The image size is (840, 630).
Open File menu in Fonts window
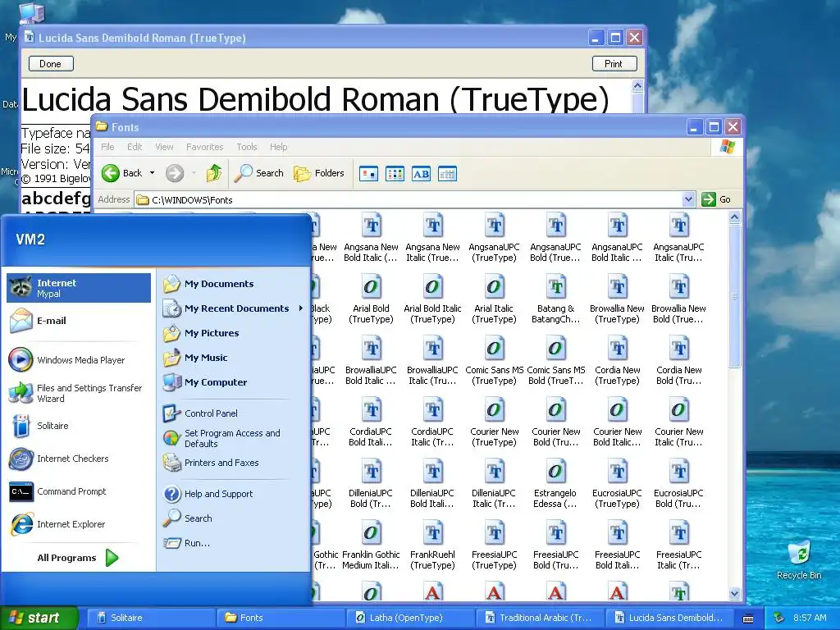click(x=107, y=147)
